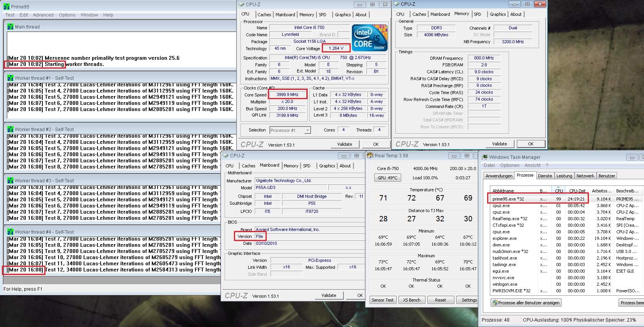The width and height of the screenshot is (644, 327).
Task: Open the Processor #1 selection dropdown
Action: click(290, 130)
